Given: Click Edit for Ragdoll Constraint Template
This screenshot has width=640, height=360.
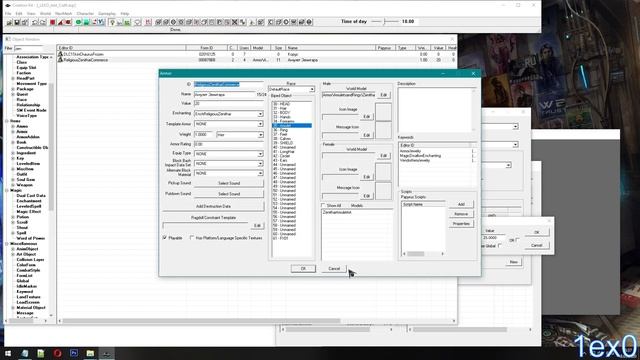Looking at the screenshot, I should (x=257, y=225).
